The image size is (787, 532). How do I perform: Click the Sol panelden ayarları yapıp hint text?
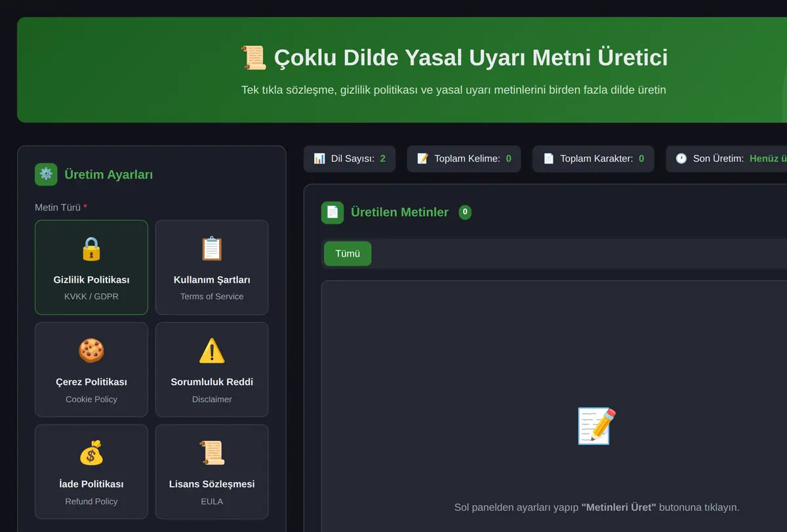point(597,508)
